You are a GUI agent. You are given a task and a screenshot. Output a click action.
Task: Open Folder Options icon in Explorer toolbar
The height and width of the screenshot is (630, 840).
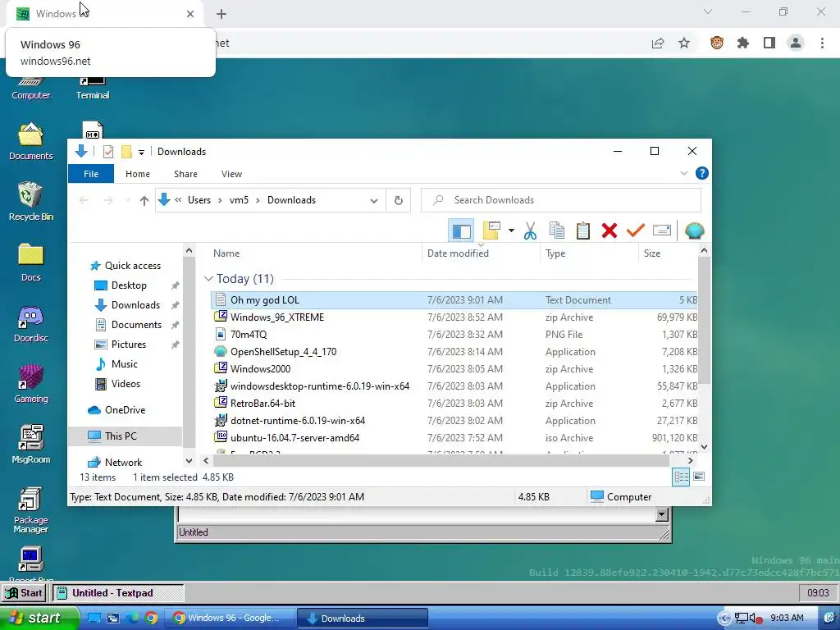(491, 231)
